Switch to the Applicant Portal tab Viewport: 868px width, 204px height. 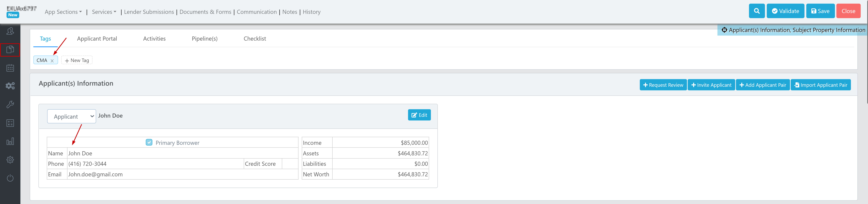point(97,39)
